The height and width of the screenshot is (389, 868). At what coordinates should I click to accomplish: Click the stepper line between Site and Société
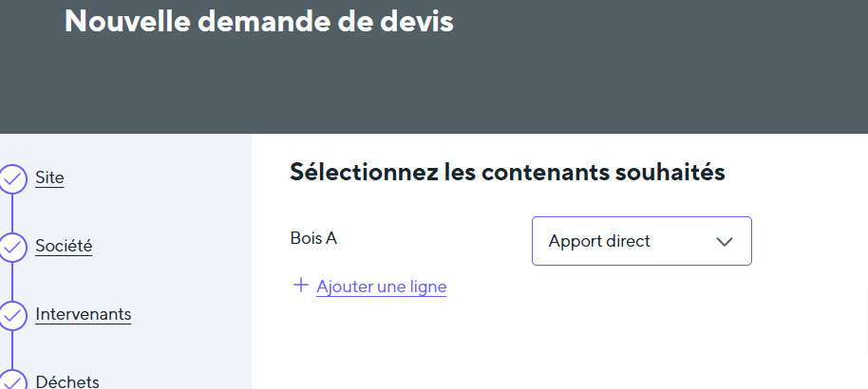tap(12, 213)
